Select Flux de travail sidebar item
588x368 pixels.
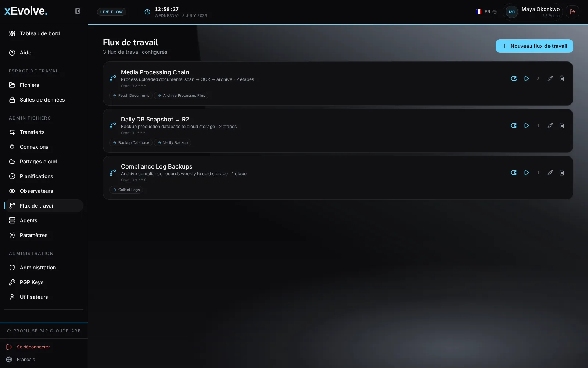pos(44,206)
